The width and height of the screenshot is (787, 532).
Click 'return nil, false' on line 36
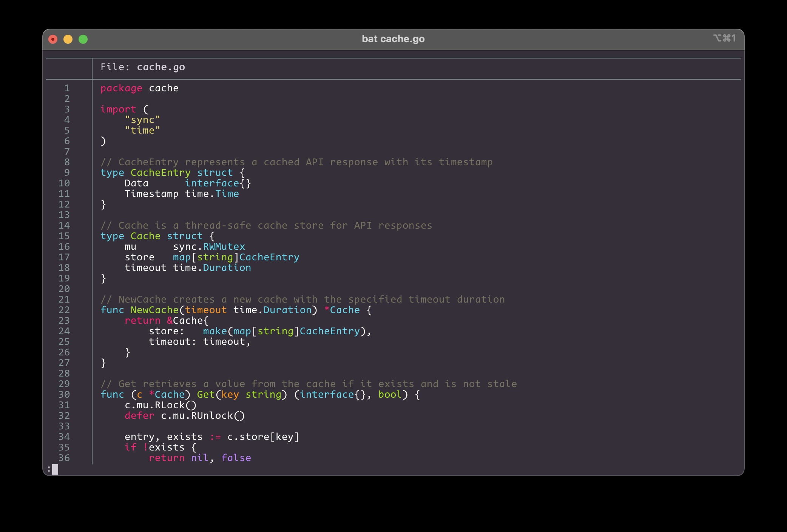[200, 458]
